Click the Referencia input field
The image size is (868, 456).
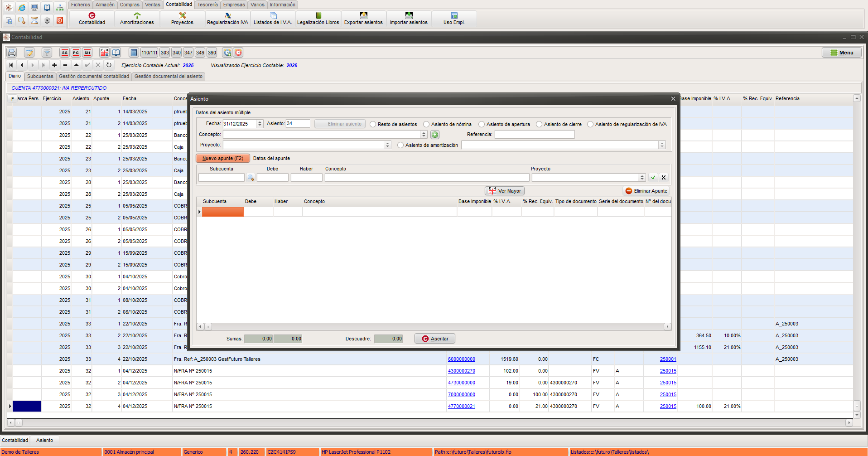(x=535, y=135)
